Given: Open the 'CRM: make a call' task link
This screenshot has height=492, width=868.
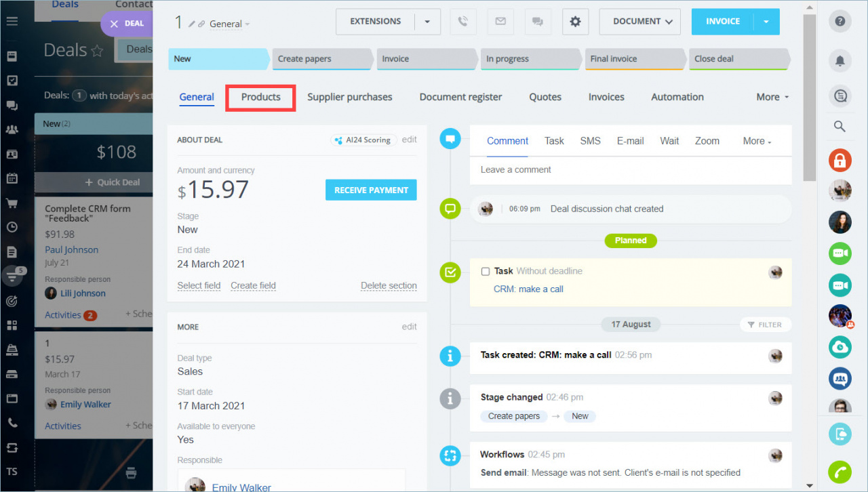Looking at the screenshot, I should (528, 289).
